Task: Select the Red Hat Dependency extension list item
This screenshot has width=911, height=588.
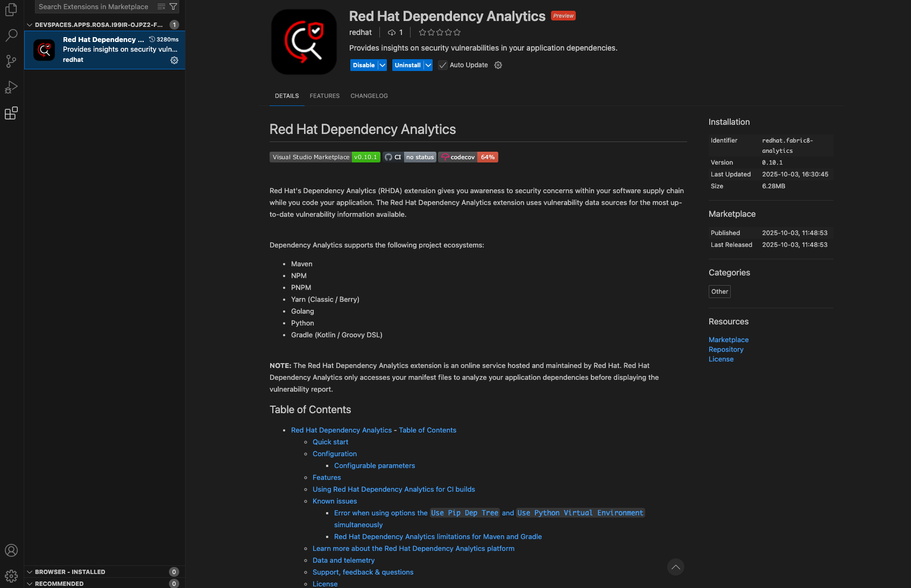Action: pyautogui.click(x=105, y=50)
